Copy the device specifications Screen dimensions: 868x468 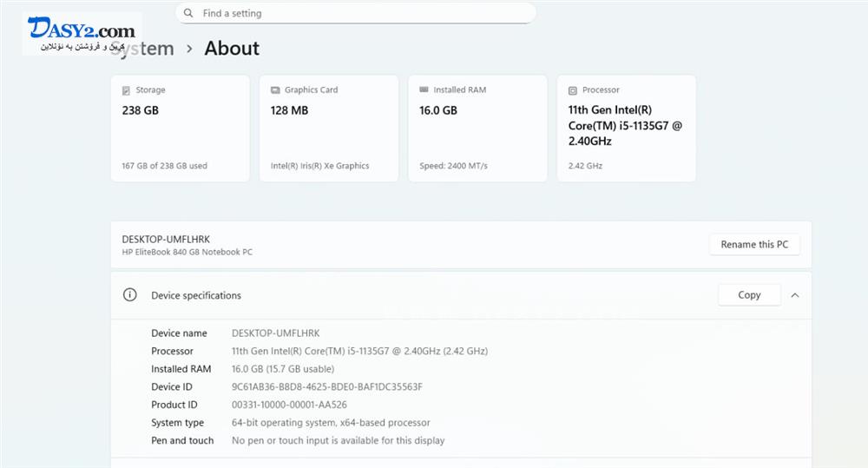[749, 295]
